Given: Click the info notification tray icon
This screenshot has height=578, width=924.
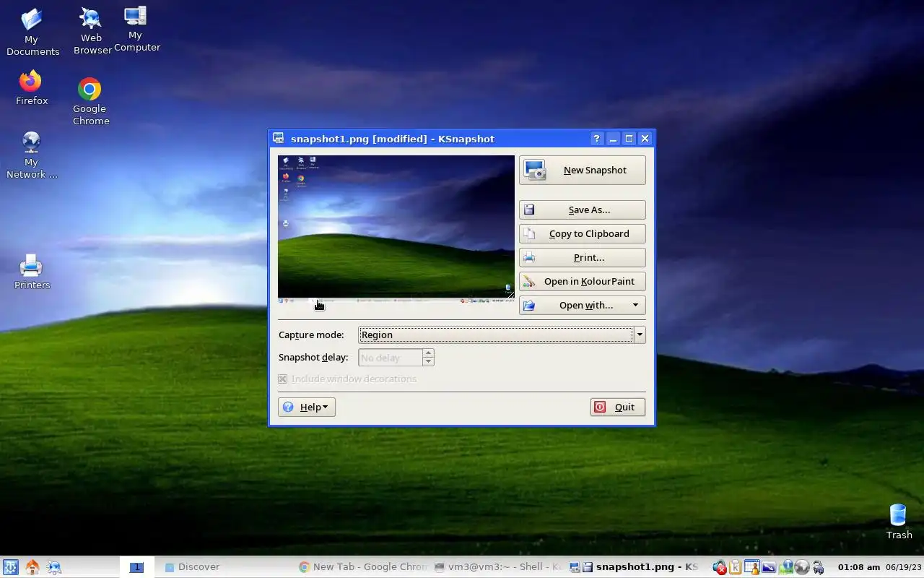Looking at the screenshot, I should click(x=785, y=567).
